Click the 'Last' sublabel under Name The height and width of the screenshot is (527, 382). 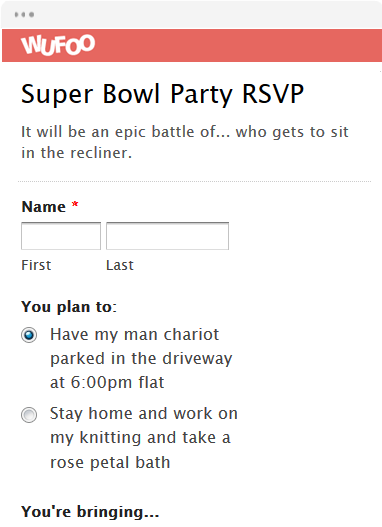pyautogui.click(x=120, y=265)
